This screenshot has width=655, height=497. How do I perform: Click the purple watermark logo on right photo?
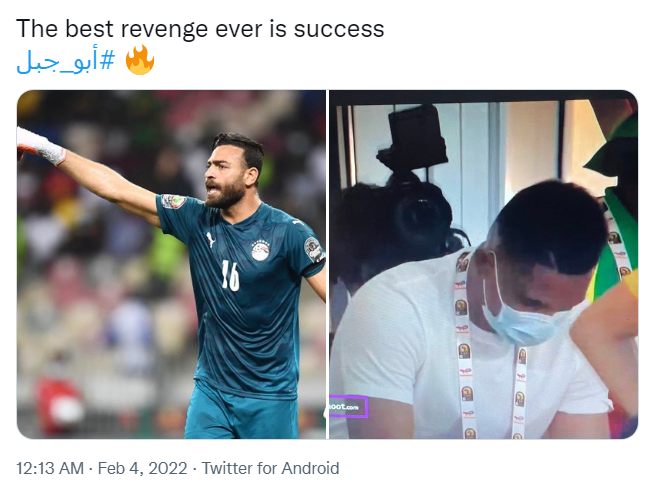click(x=348, y=408)
